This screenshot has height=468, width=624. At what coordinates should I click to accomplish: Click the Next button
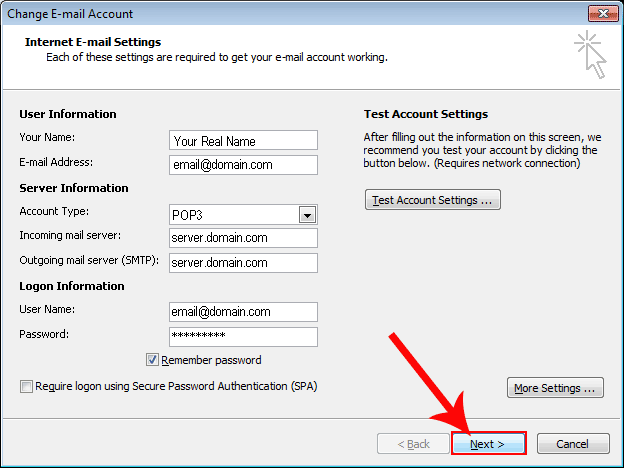488,443
